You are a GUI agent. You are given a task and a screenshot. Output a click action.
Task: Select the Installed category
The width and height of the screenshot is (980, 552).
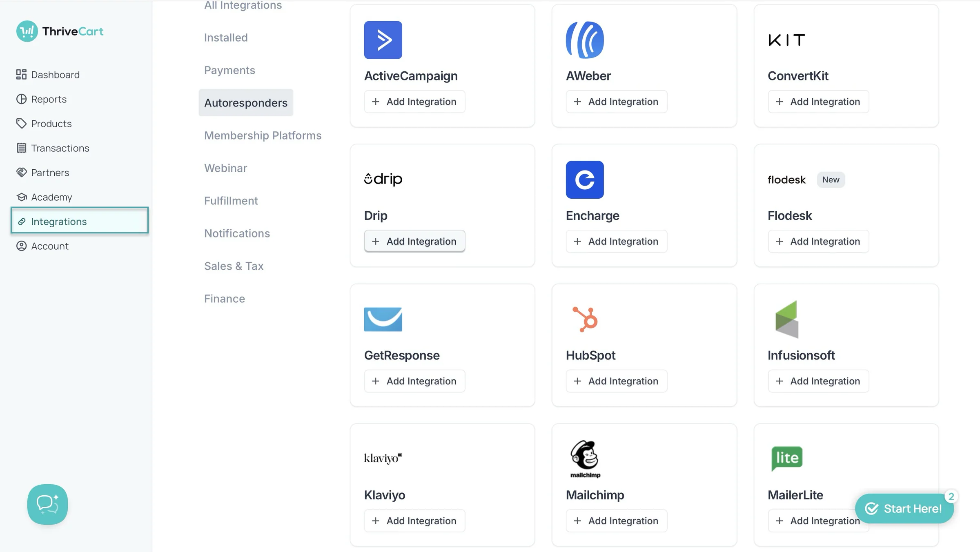(226, 38)
